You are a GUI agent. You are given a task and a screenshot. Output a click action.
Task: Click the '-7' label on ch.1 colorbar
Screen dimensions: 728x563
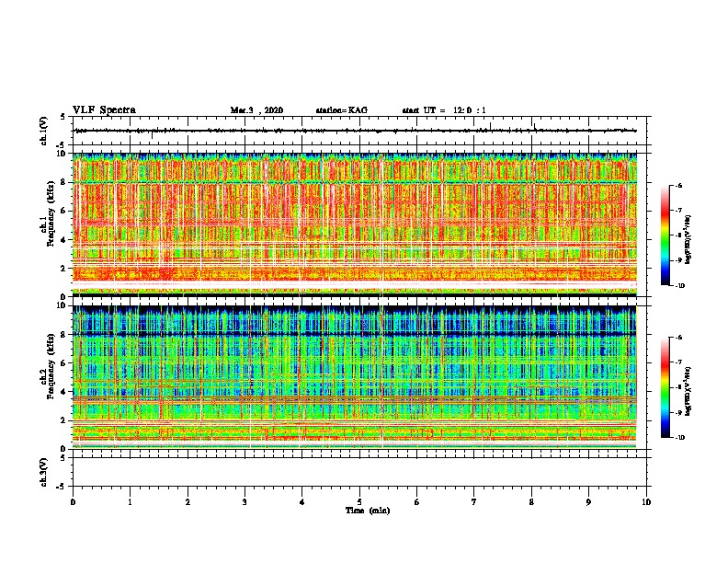678,211
